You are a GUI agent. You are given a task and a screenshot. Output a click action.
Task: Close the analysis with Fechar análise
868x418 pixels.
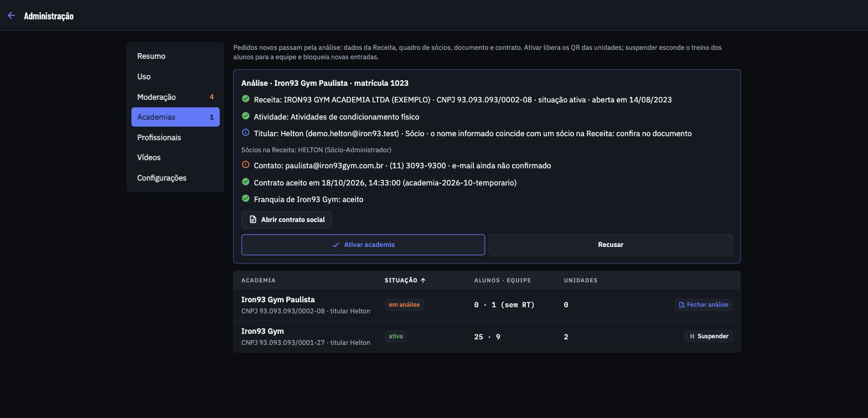coord(704,305)
